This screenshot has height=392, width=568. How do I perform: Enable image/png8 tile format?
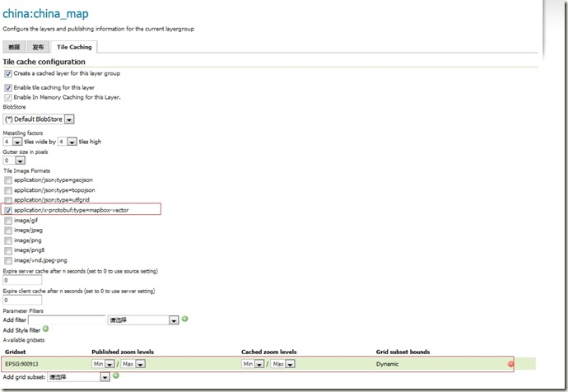8,250
